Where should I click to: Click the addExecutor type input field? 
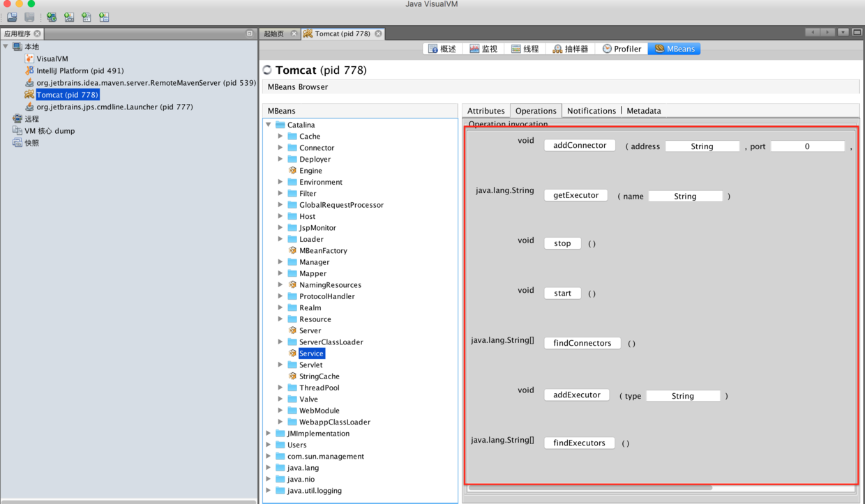683,396
